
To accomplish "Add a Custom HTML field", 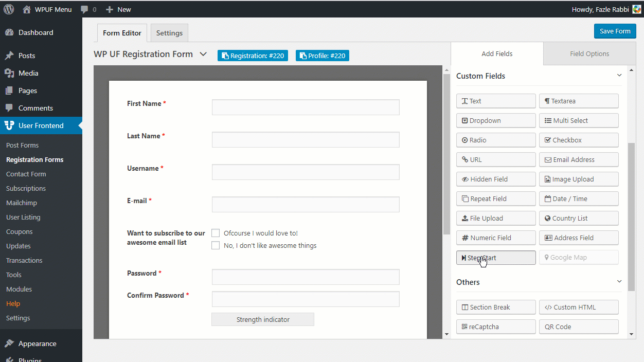I will (x=579, y=307).
